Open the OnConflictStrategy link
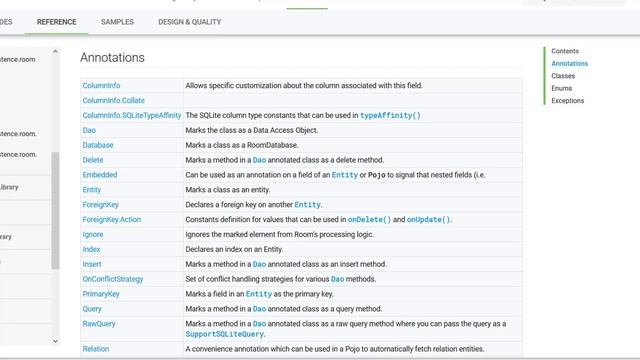Screen dimensions: 640x360 pos(113,279)
